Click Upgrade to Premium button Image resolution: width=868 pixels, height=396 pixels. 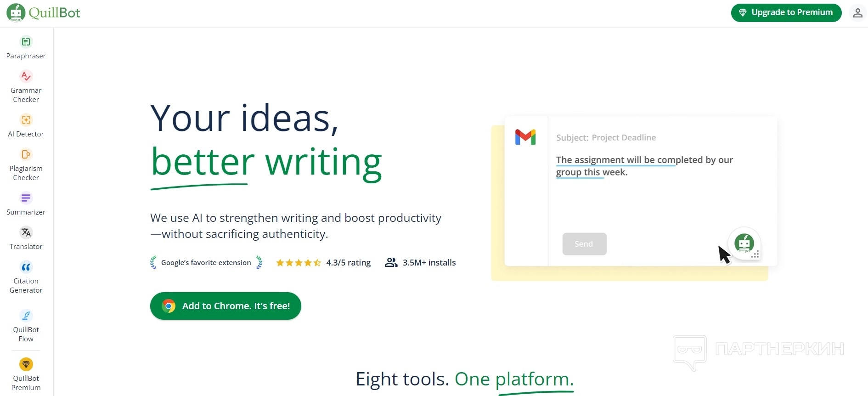pos(786,13)
